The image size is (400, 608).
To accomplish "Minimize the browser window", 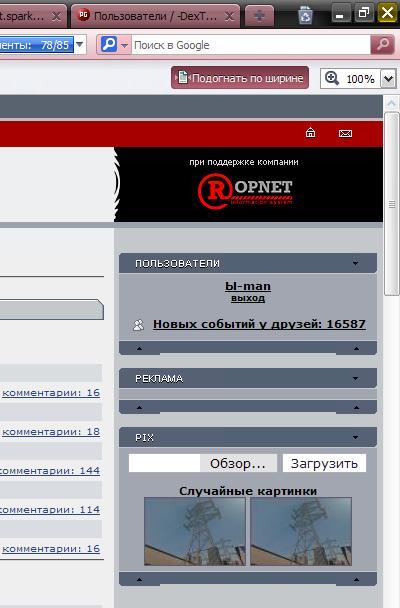I will click(340, 14).
